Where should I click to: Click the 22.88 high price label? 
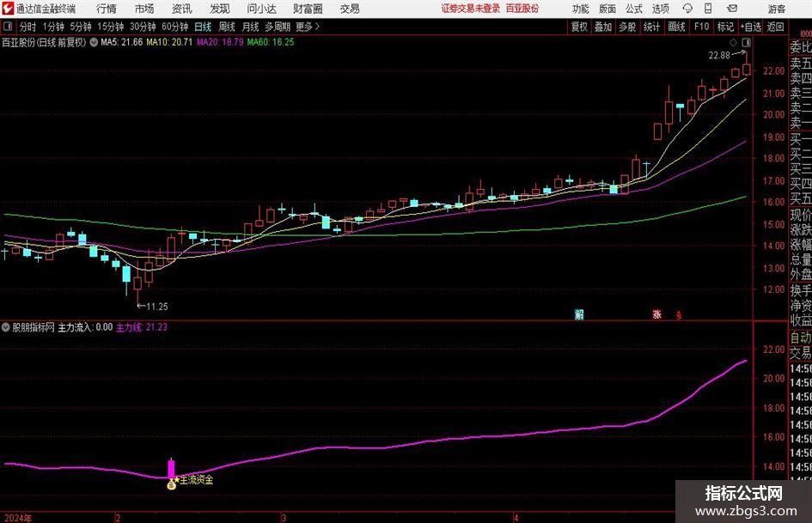point(719,56)
